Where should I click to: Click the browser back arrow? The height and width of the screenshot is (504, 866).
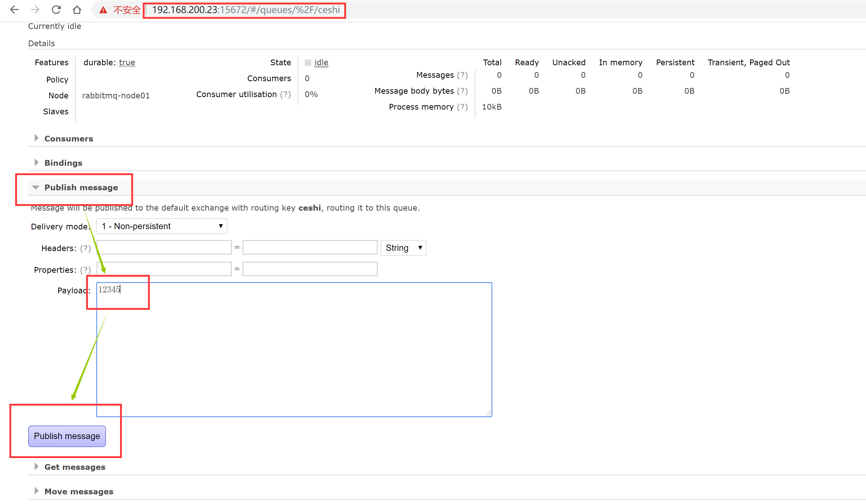(14, 10)
